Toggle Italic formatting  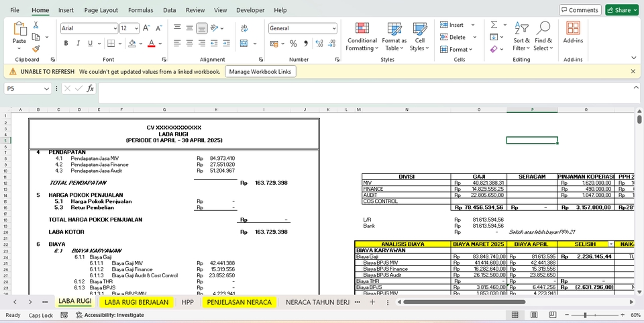tap(78, 43)
